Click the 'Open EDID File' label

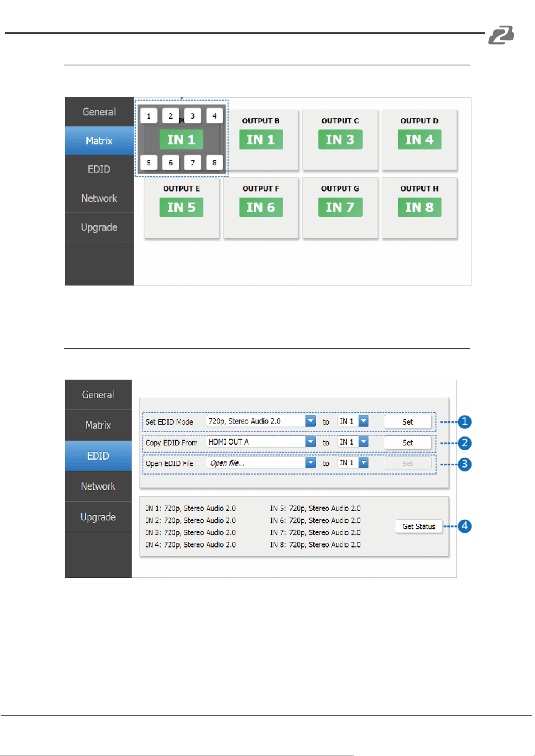[169, 464]
